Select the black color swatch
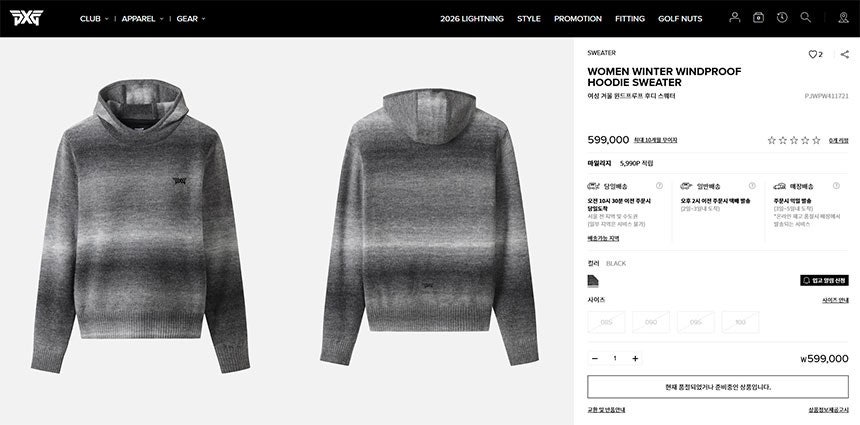 [x=593, y=281]
